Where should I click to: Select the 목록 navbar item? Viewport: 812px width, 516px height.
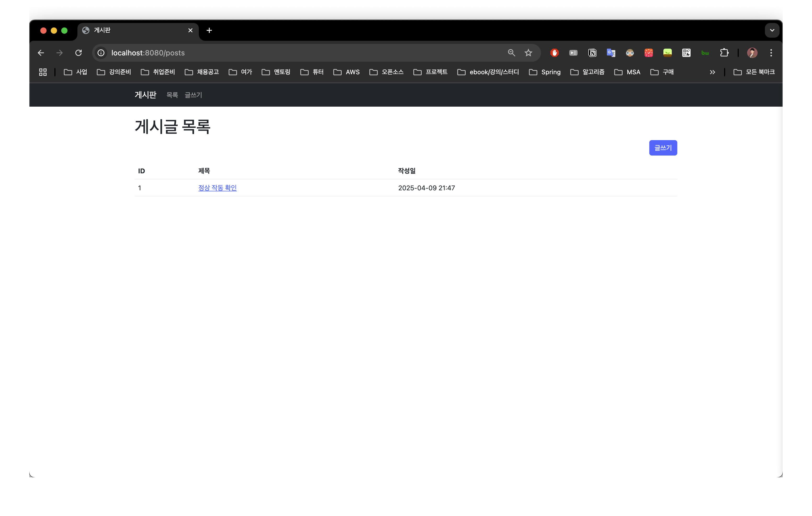tap(172, 95)
